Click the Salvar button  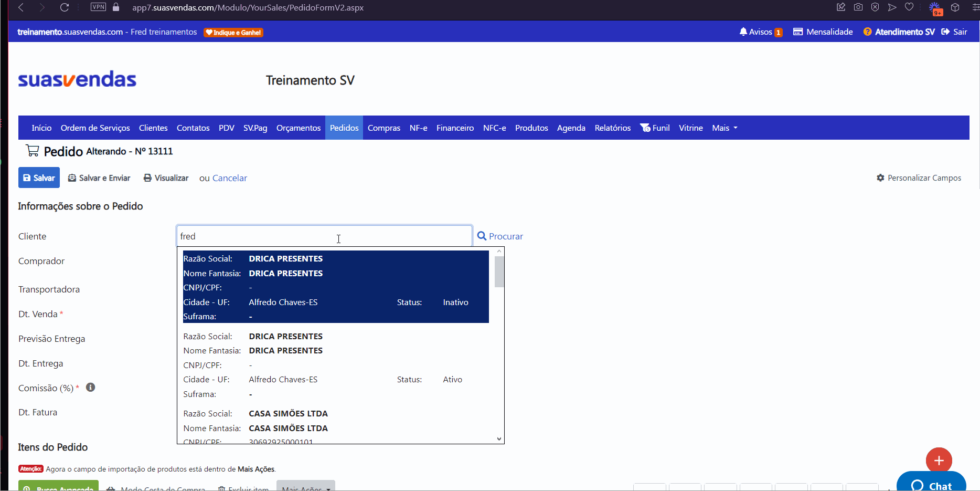click(39, 177)
